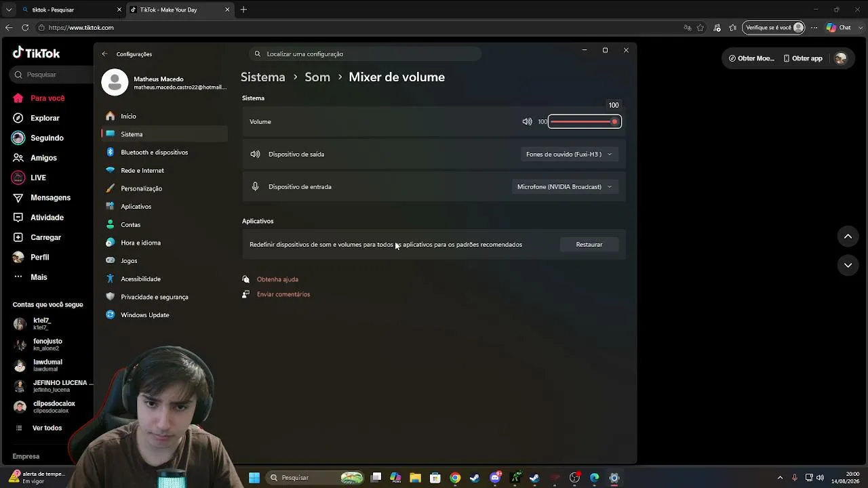The image size is (868, 488).
Task: Open TikTok Carregar upload page
Action: point(37,237)
